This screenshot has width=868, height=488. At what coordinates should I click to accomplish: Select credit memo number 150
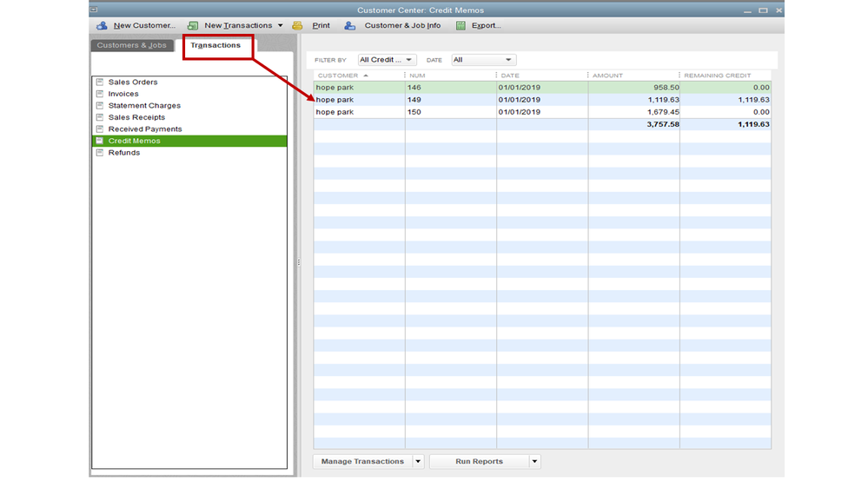click(542, 112)
